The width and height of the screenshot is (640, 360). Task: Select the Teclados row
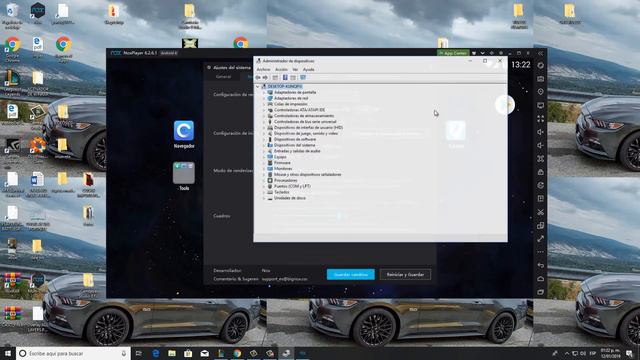282,192
